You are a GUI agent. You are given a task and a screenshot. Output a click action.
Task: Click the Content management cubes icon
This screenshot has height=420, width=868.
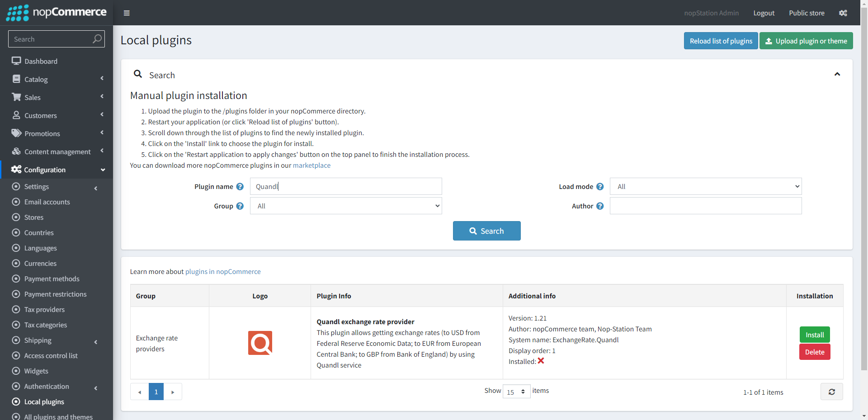coord(16,151)
